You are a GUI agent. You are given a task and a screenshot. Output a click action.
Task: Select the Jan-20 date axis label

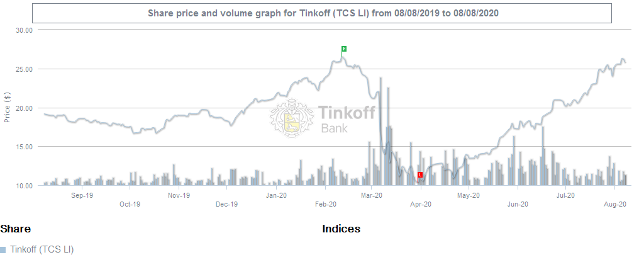[x=277, y=195]
